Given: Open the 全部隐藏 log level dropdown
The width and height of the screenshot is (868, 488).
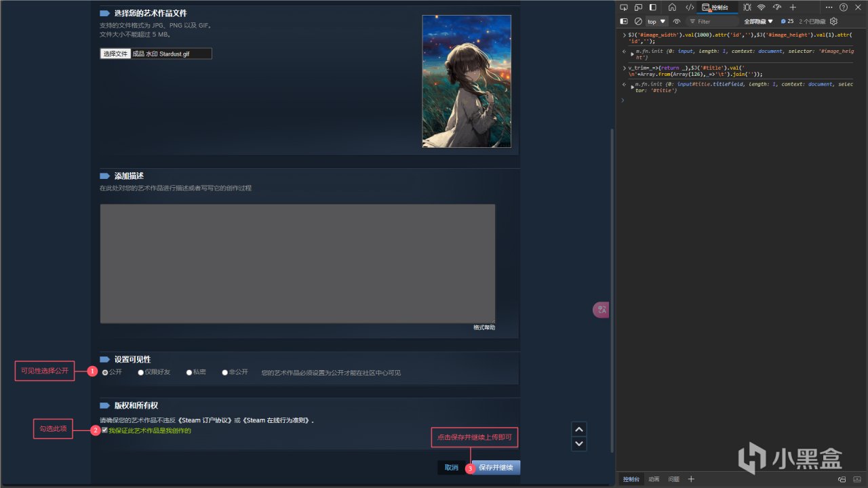Looking at the screenshot, I should click(759, 21).
